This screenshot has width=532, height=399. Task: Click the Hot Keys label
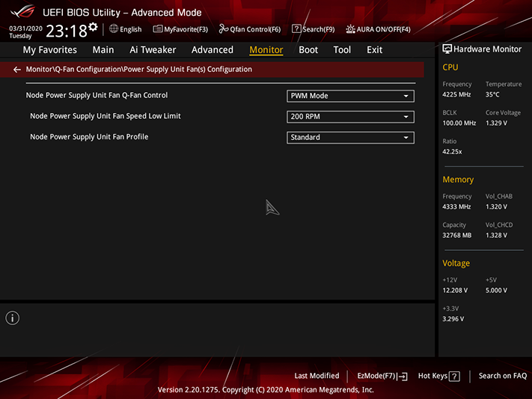[432, 376]
